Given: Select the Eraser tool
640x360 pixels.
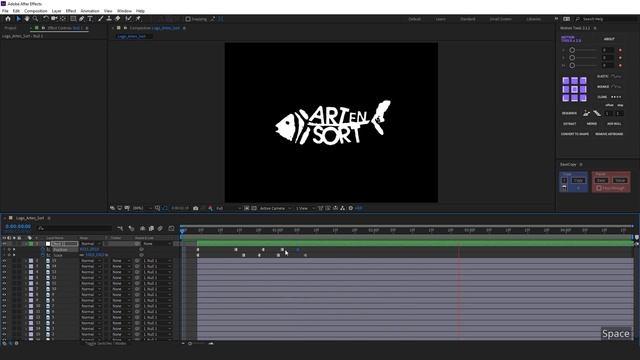Looking at the screenshot, I should [x=118, y=19].
